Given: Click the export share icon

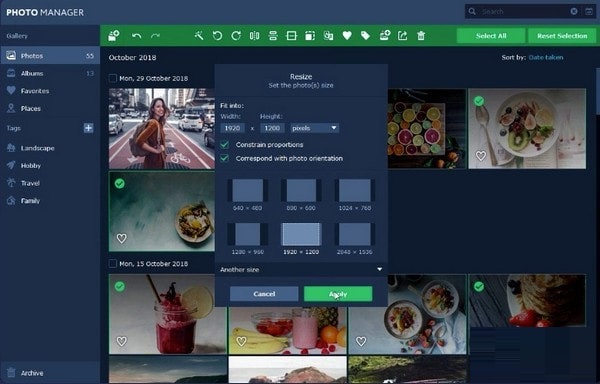Looking at the screenshot, I should [x=403, y=36].
